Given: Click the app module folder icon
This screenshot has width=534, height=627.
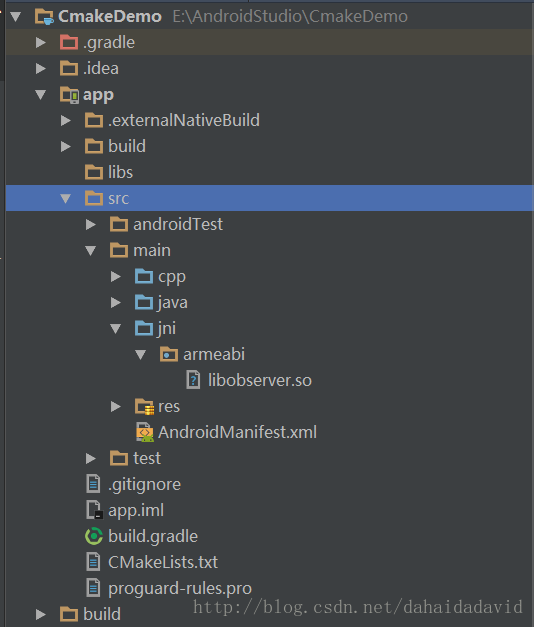Looking at the screenshot, I should coord(70,95).
